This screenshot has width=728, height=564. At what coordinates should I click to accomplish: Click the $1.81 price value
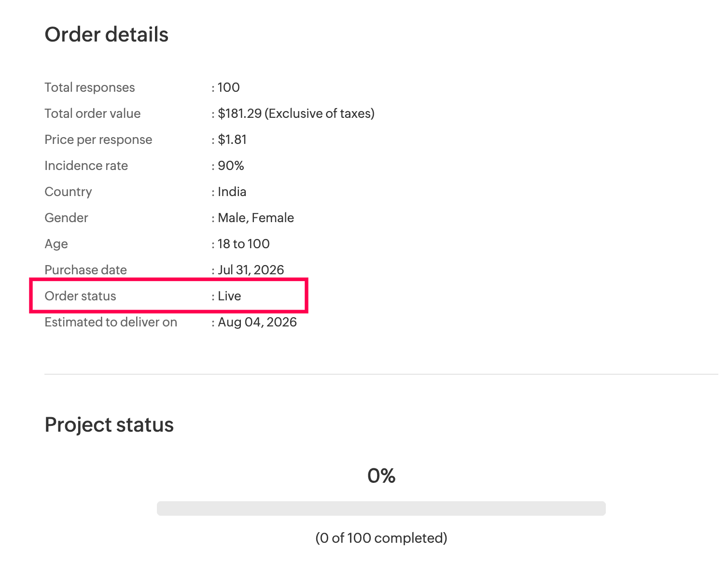pos(232,140)
